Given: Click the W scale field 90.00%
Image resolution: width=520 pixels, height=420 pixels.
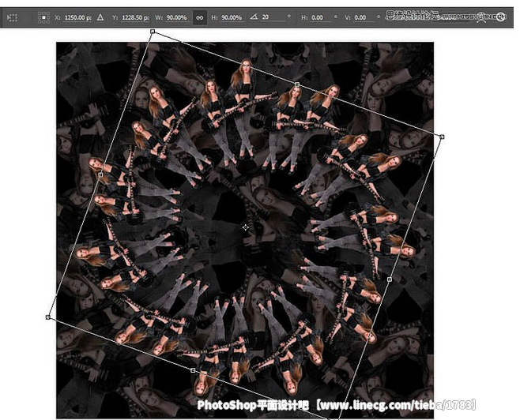Looking at the screenshot, I should click(176, 17).
